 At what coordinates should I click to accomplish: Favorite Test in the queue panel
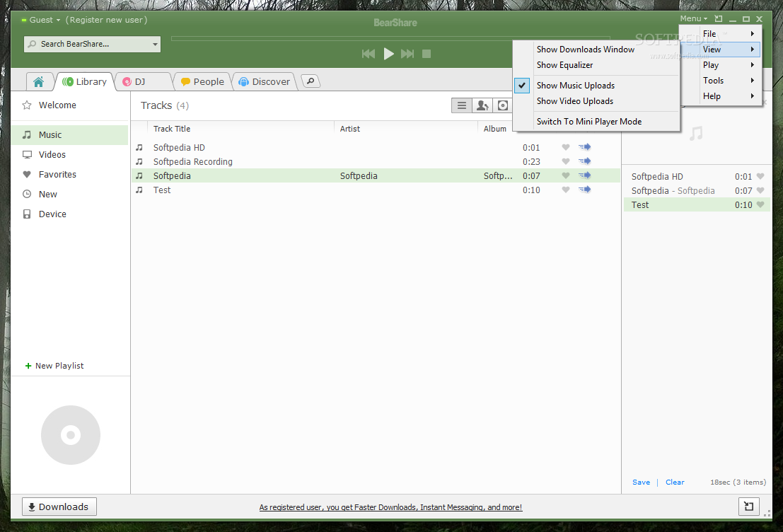pos(760,204)
